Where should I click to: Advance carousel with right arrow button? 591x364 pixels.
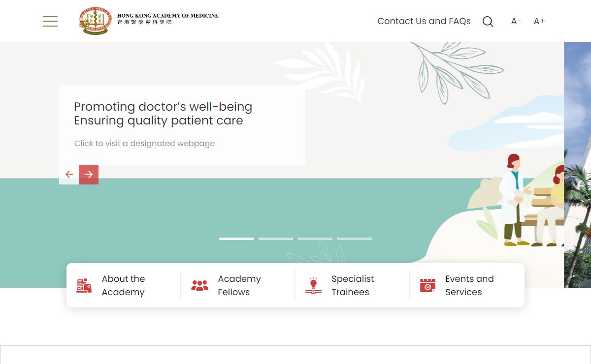(x=89, y=175)
